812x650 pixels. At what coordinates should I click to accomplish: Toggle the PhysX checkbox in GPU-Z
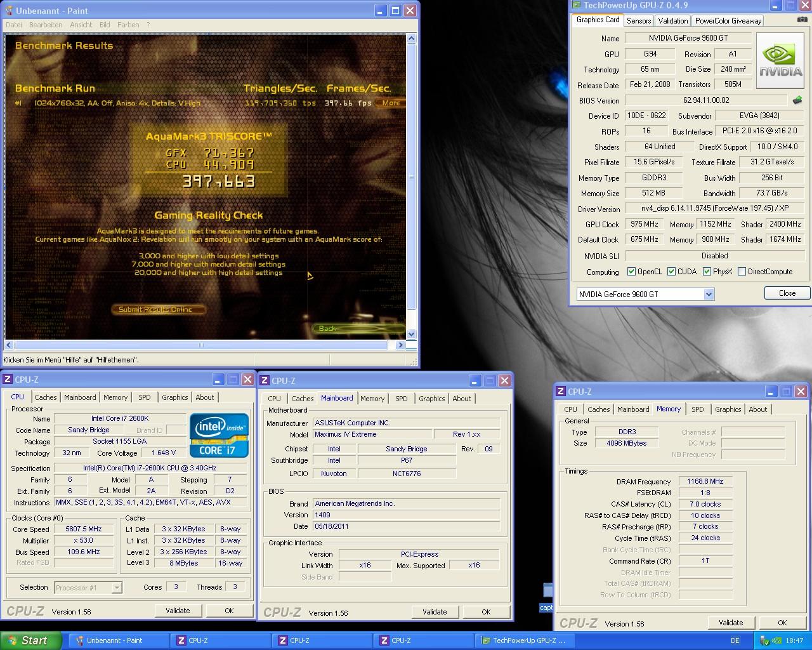[707, 272]
